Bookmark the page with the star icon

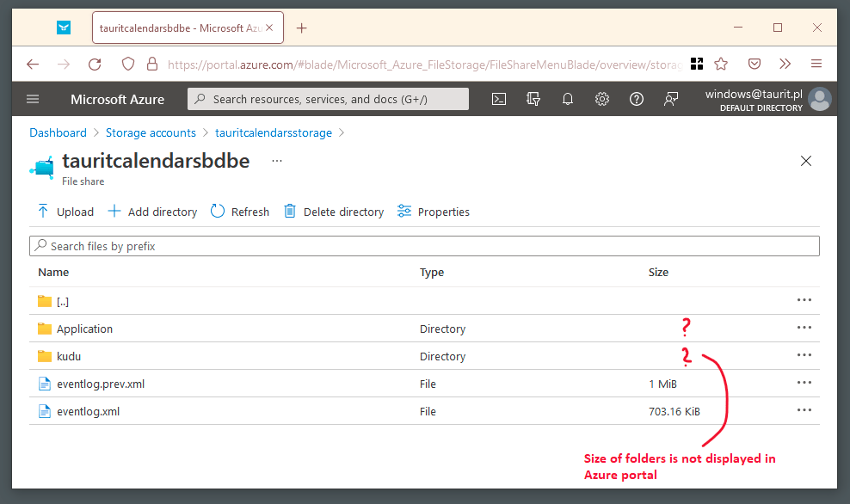[721, 64]
